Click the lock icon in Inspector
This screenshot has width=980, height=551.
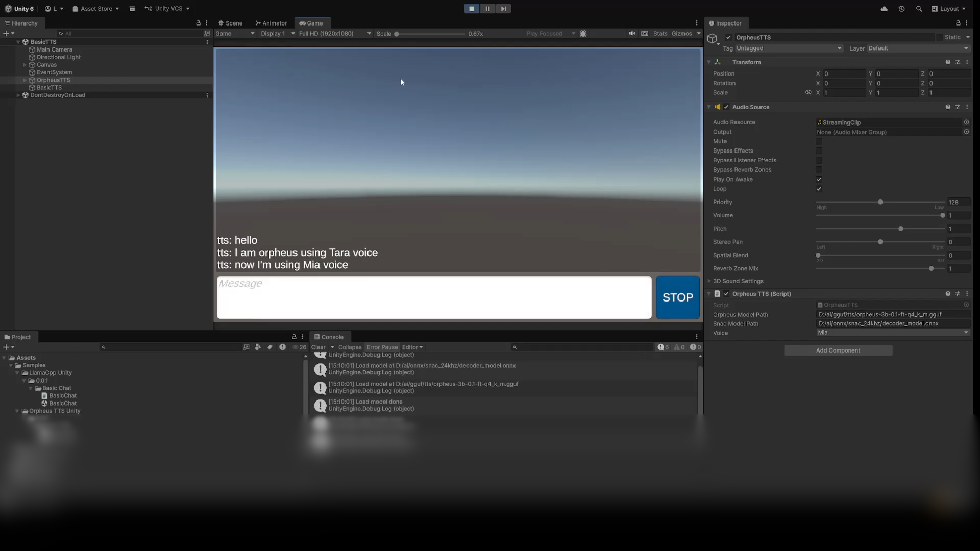coord(958,23)
